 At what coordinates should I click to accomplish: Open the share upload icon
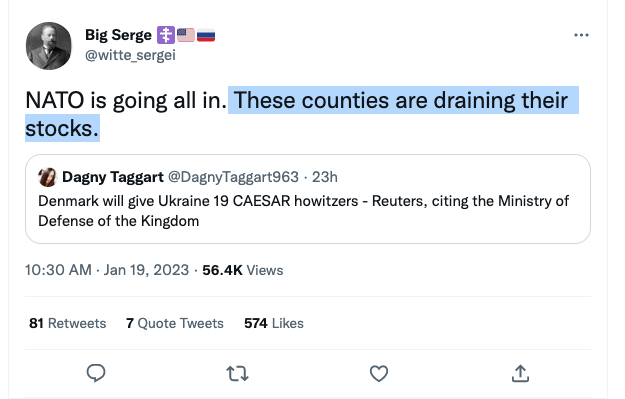pos(520,373)
